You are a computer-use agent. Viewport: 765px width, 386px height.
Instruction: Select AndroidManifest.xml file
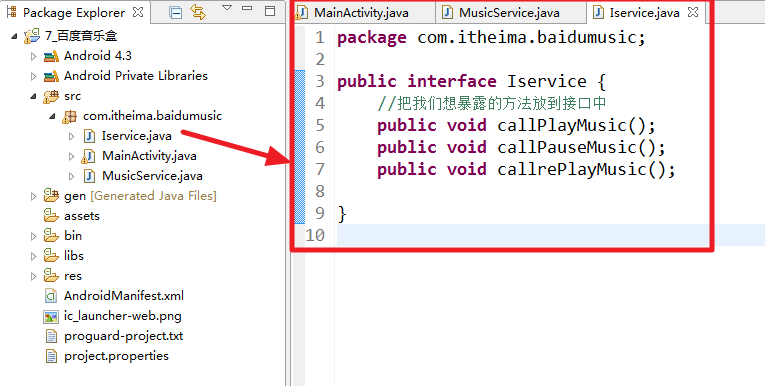(124, 296)
